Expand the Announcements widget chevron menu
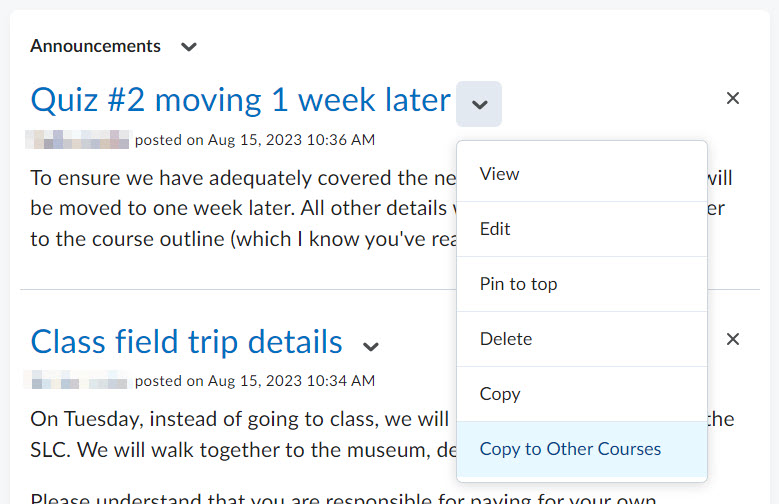Image resolution: width=779 pixels, height=504 pixels. click(189, 46)
